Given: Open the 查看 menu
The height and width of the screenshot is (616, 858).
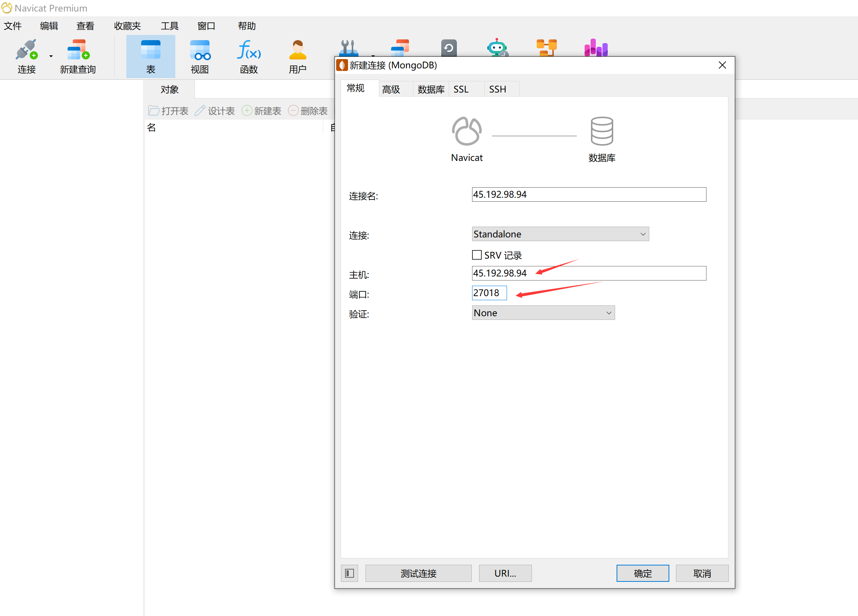Looking at the screenshot, I should 85,26.
